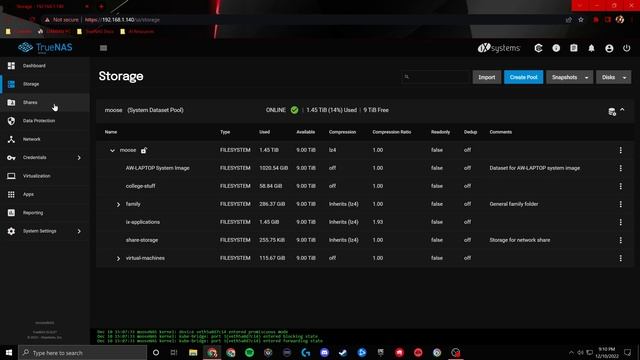
Task: Click the Network topology icon
Action: click(x=11, y=139)
